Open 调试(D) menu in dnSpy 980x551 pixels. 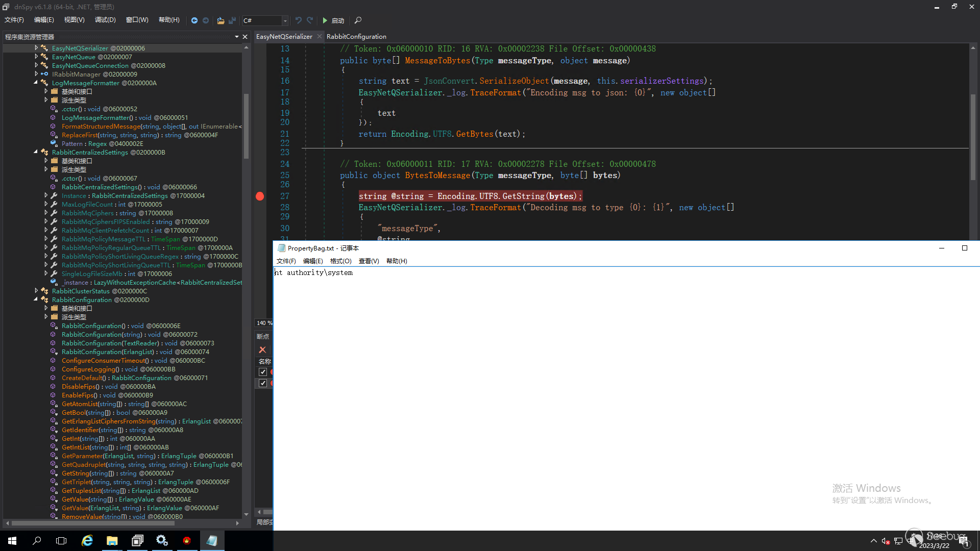pyautogui.click(x=105, y=20)
